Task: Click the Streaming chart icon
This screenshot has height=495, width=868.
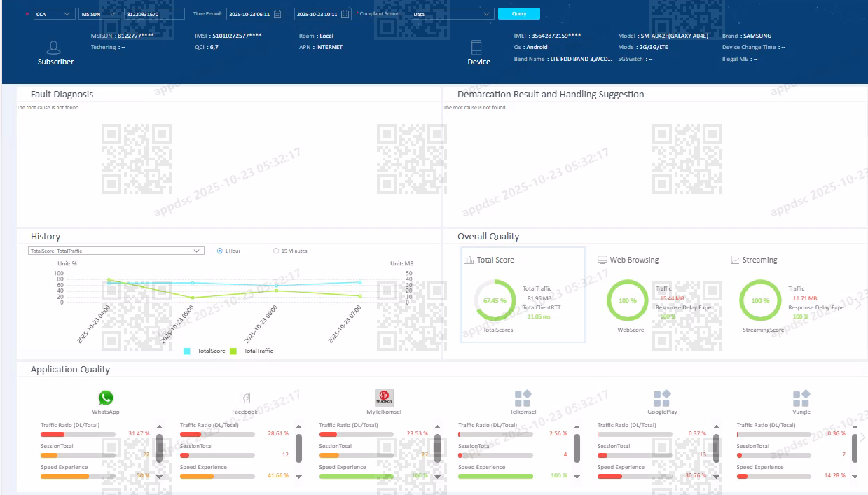Action: pyautogui.click(x=735, y=260)
